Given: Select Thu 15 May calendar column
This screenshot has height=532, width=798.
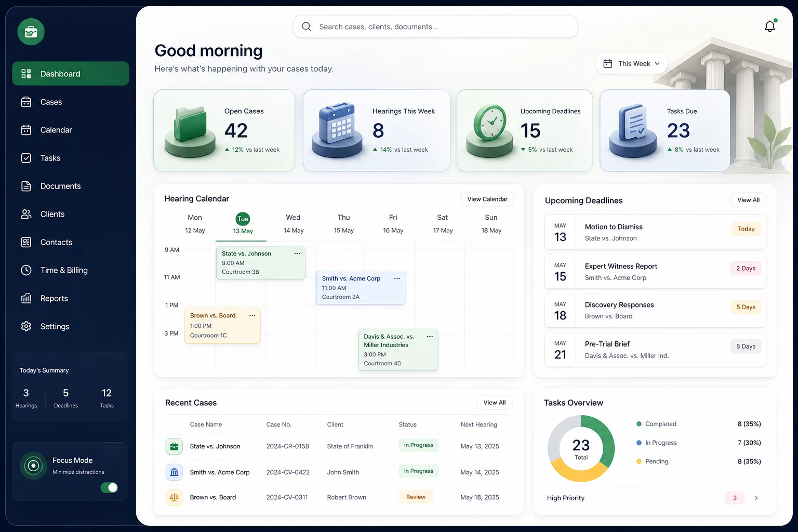Looking at the screenshot, I should [x=343, y=224].
